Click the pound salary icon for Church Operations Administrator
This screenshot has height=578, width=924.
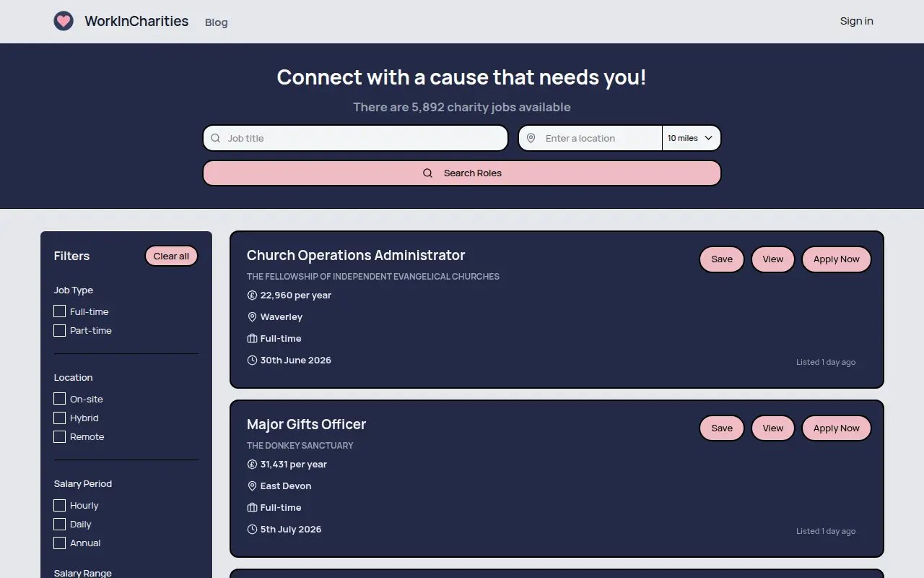click(252, 295)
